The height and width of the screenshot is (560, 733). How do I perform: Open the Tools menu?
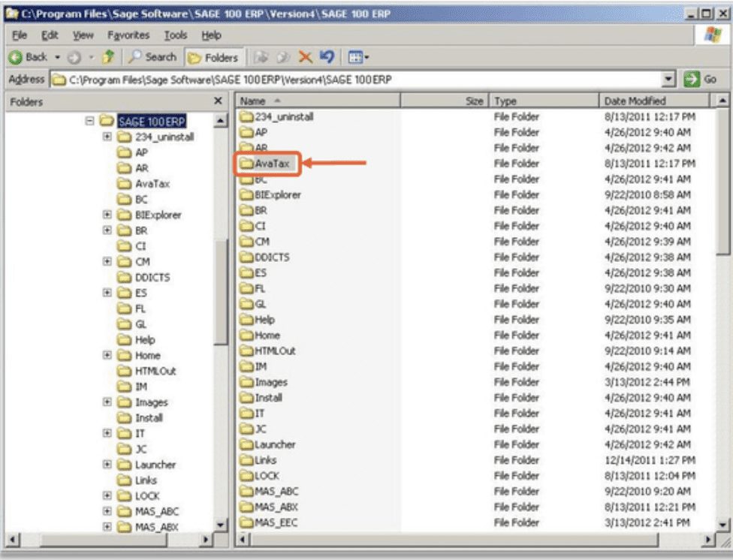click(176, 35)
